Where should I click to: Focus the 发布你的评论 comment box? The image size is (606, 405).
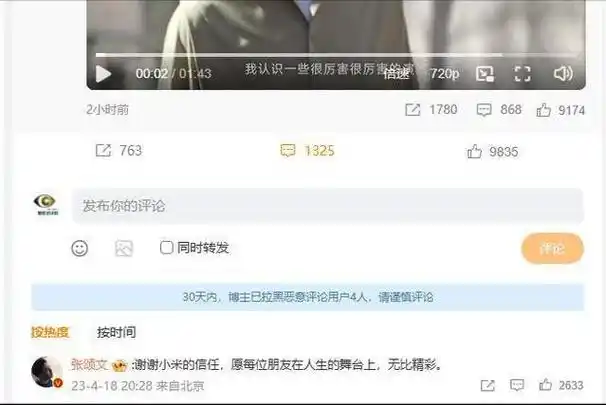click(x=328, y=206)
